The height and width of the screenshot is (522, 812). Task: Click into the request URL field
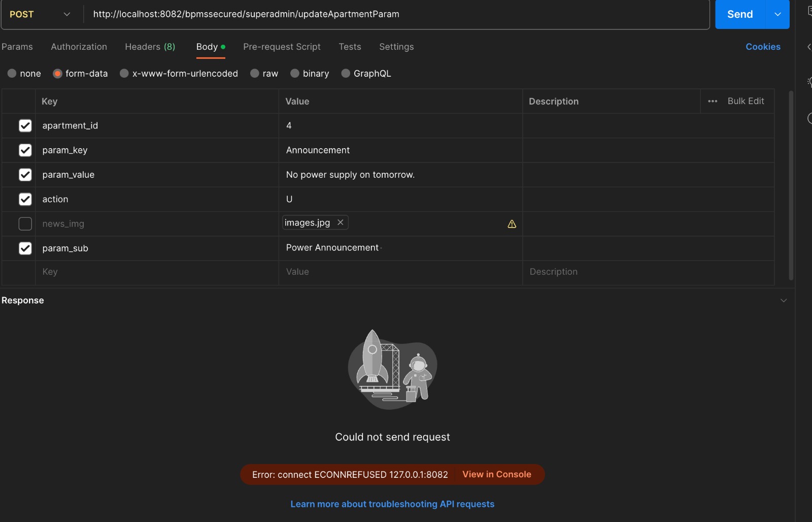[x=396, y=14]
